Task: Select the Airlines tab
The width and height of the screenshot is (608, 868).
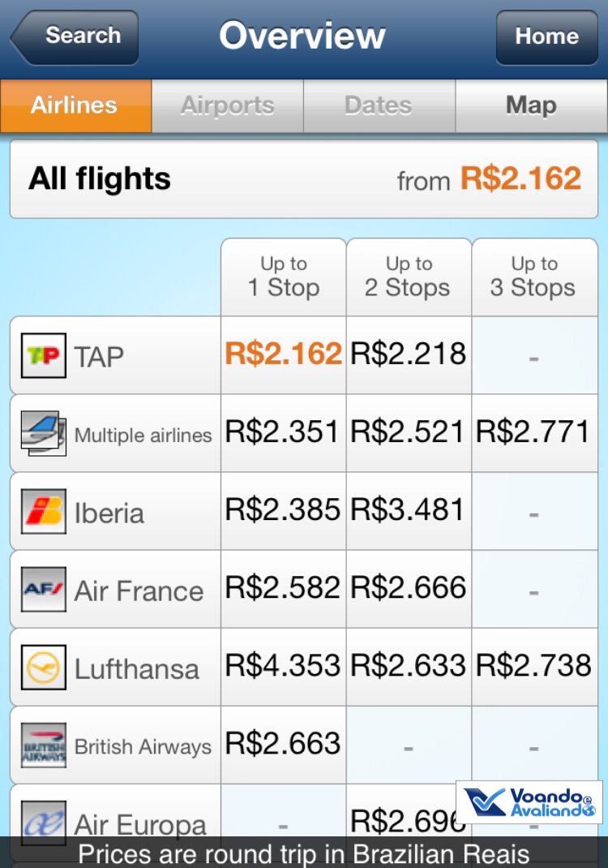Action: pyautogui.click(x=75, y=105)
